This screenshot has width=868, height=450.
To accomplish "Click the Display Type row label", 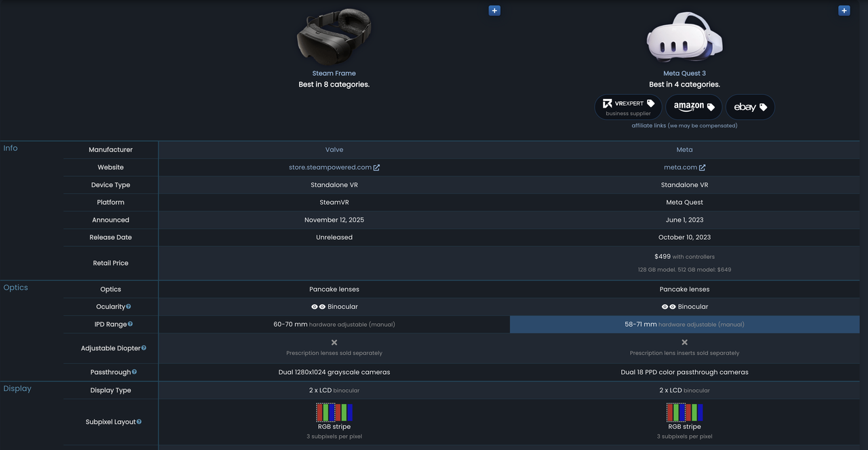I will pyautogui.click(x=111, y=390).
